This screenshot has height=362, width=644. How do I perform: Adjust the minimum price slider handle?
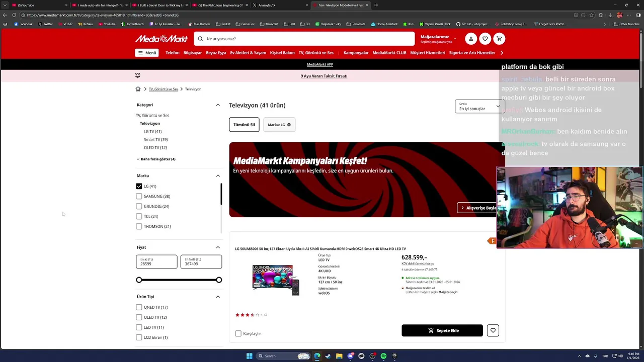[x=139, y=280]
